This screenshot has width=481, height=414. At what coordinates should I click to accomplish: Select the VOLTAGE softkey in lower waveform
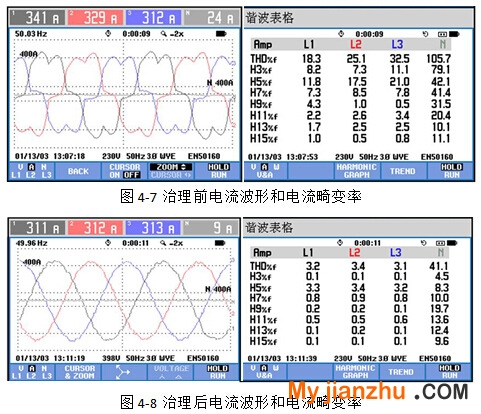pos(171,372)
